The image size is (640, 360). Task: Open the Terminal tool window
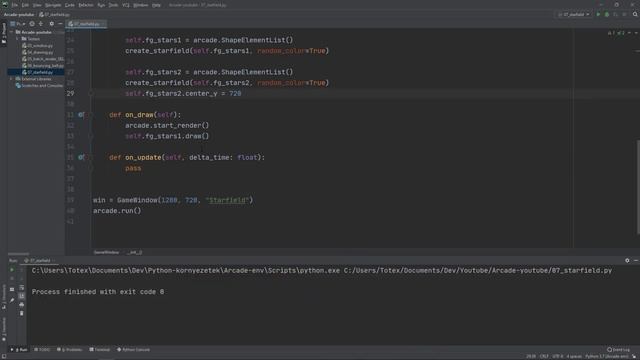coord(100,350)
